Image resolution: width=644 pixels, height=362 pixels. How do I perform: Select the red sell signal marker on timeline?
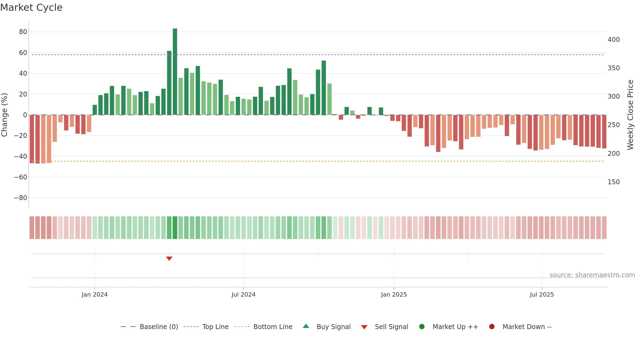(x=169, y=258)
